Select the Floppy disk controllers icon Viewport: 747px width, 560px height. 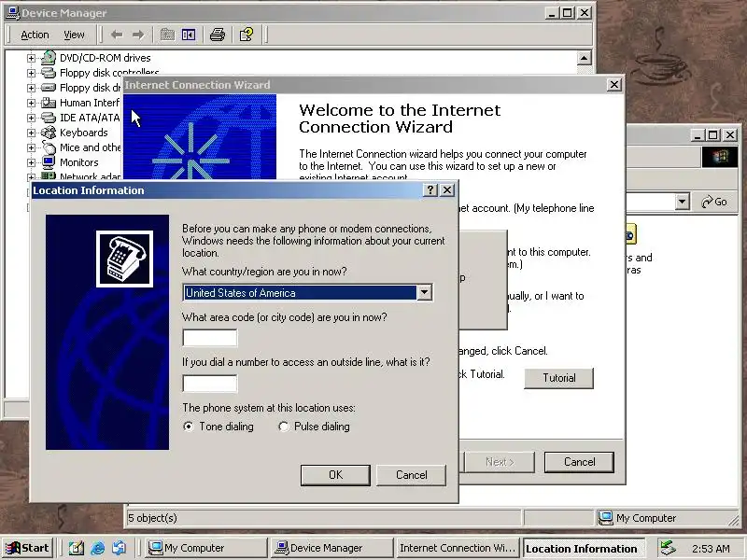49,73
